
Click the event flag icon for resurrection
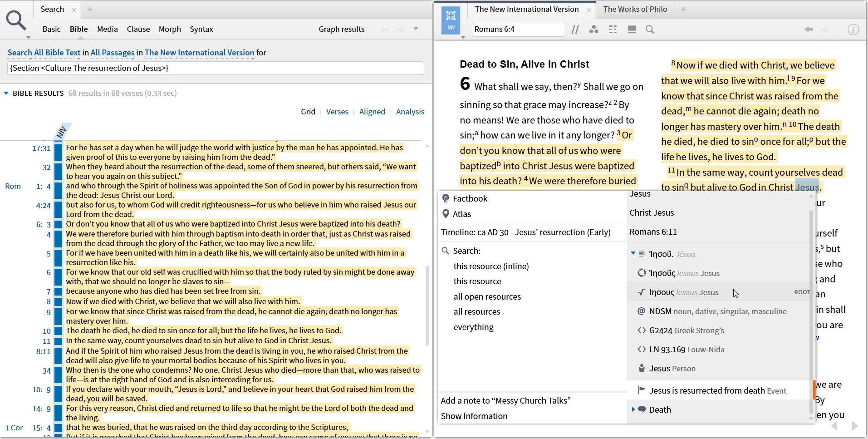point(642,390)
